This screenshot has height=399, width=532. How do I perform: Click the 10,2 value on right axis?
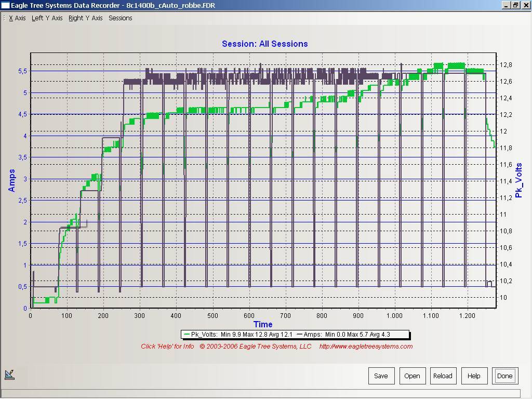[506, 281]
